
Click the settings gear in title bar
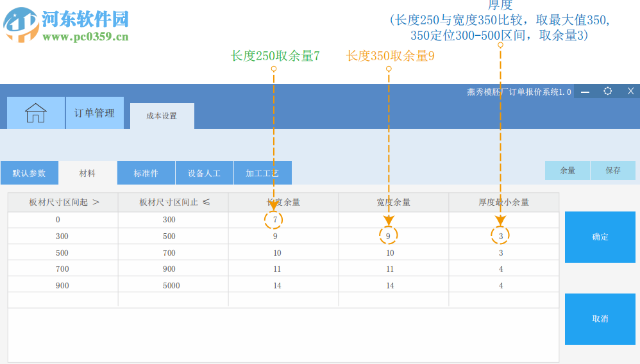point(607,92)
